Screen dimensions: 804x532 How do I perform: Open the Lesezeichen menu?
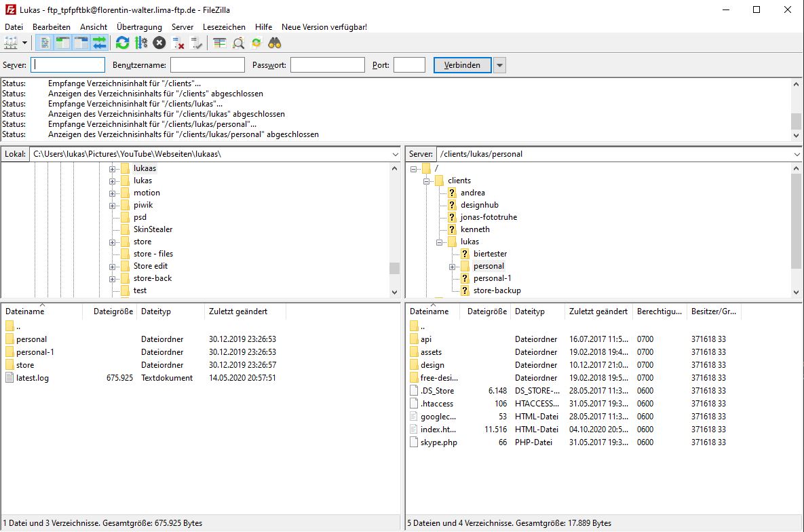click(224, 26)
